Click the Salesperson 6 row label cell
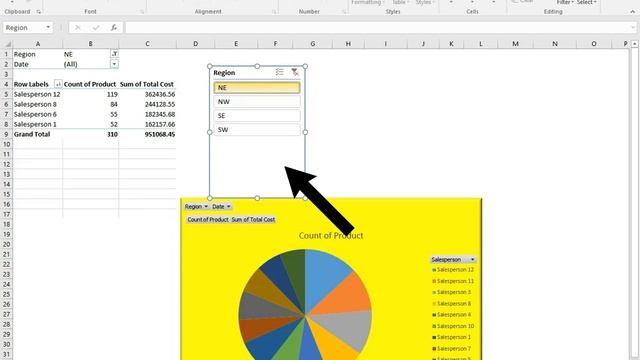This screenshot has width=640, height=360. point(38,114)
